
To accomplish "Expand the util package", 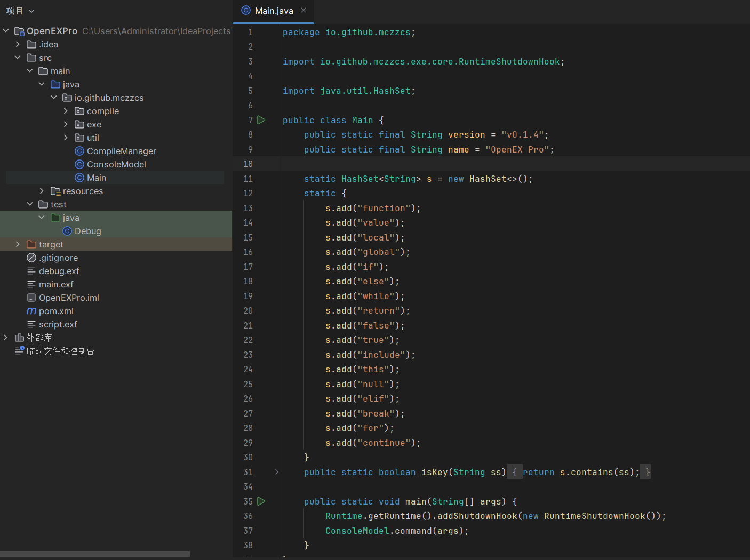I will click(66, 138).
